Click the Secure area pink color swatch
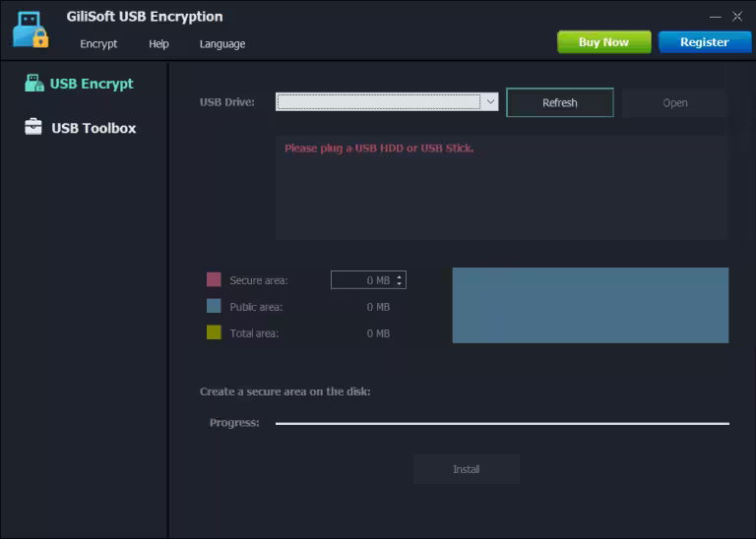 (214, 279)
